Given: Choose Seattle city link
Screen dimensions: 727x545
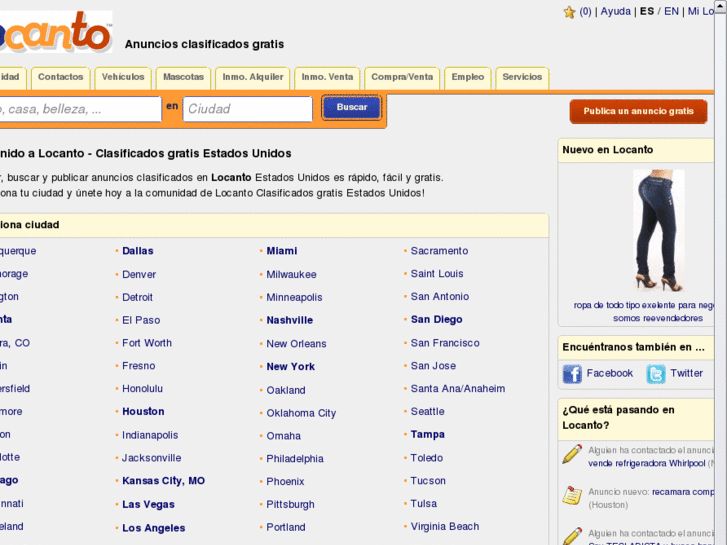Looking at the screenshot, I should [427, 412].
